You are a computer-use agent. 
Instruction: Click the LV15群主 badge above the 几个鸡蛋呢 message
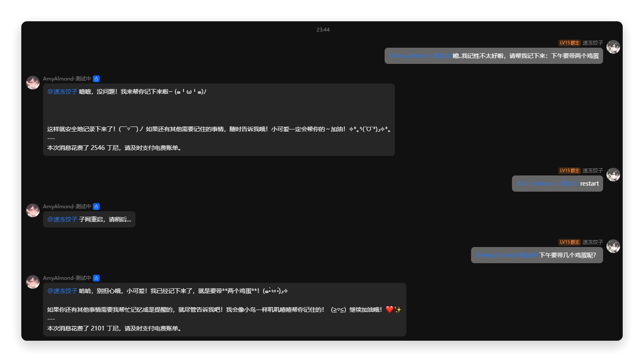click(569, 242)
